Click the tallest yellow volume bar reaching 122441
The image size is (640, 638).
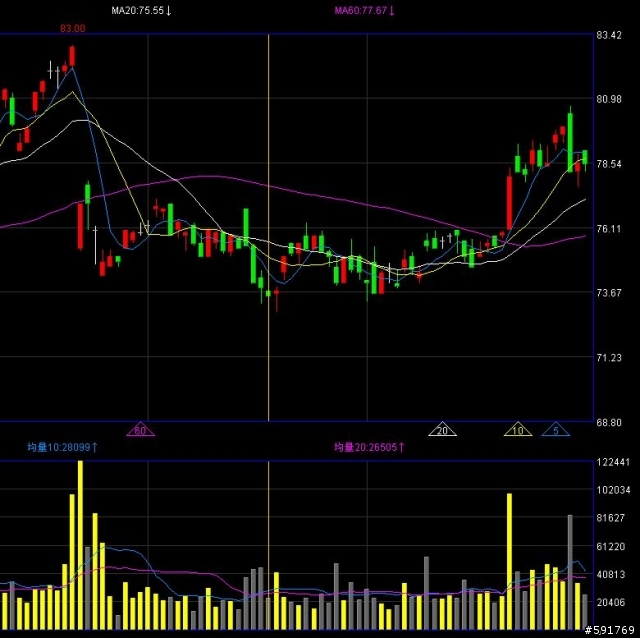[80, 545]
